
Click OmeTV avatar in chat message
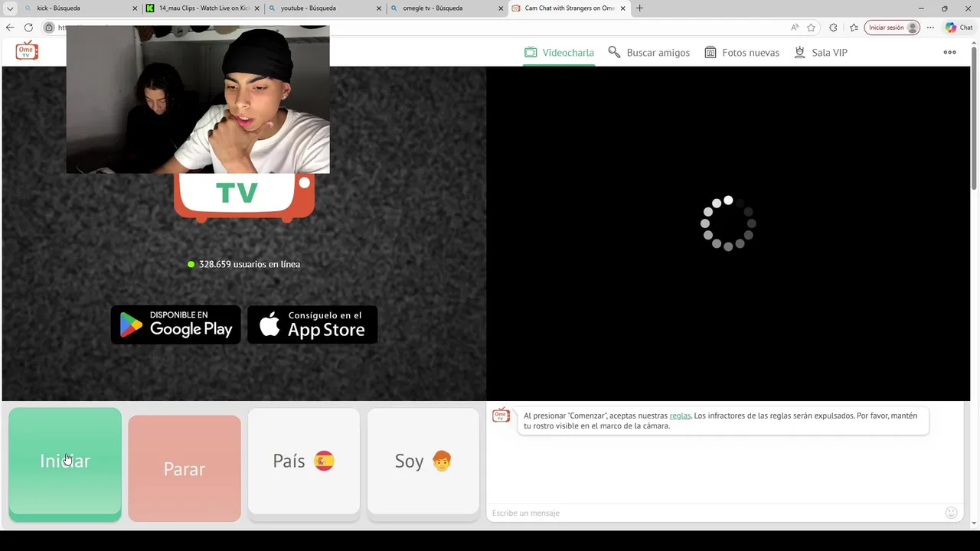coord(501,416)
